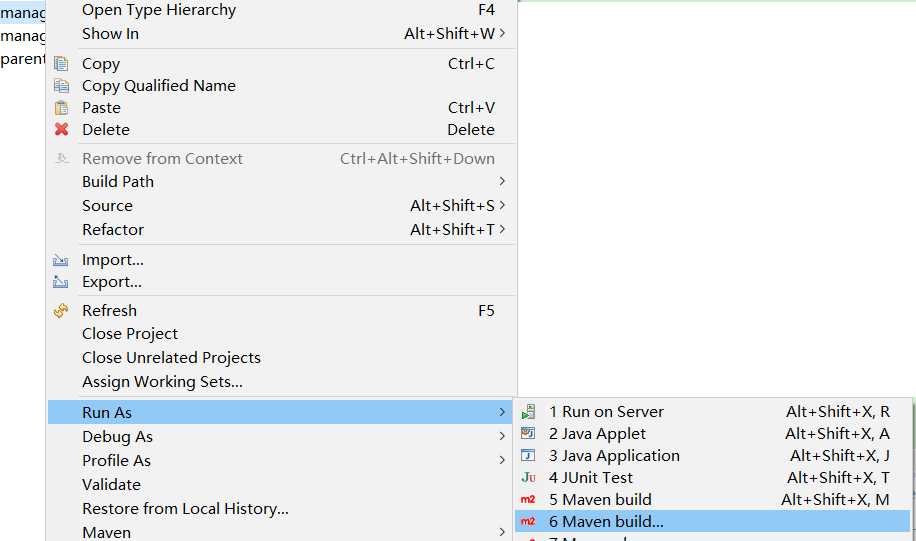Click the Paste clipboard icon
The image size is (916, 541).
coord(61,107)
